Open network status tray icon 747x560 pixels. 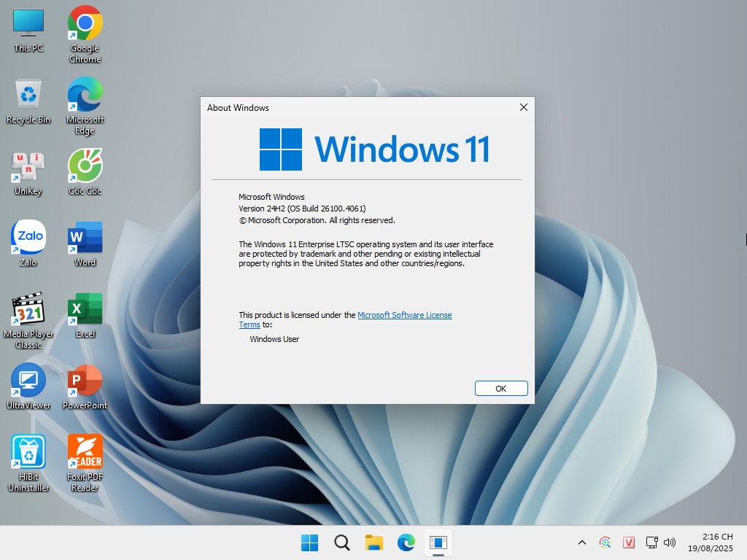pyautogui.click(x=651, y=542)
